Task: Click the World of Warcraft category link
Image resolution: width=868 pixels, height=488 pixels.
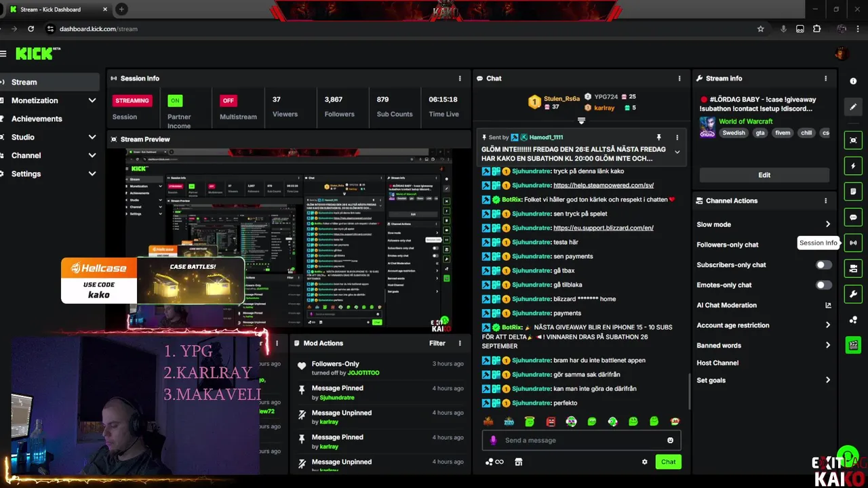Action: click(x=745, y=121)
